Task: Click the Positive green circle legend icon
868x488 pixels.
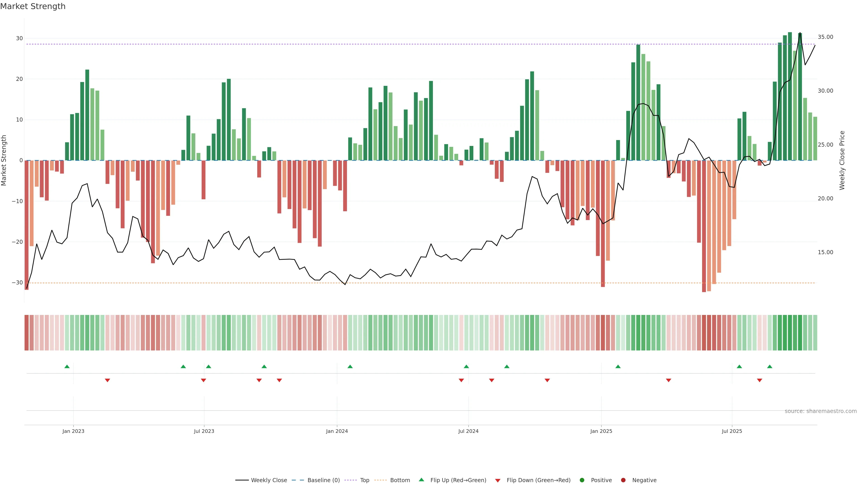Action: pyautogui.click(x=582, y=480)
